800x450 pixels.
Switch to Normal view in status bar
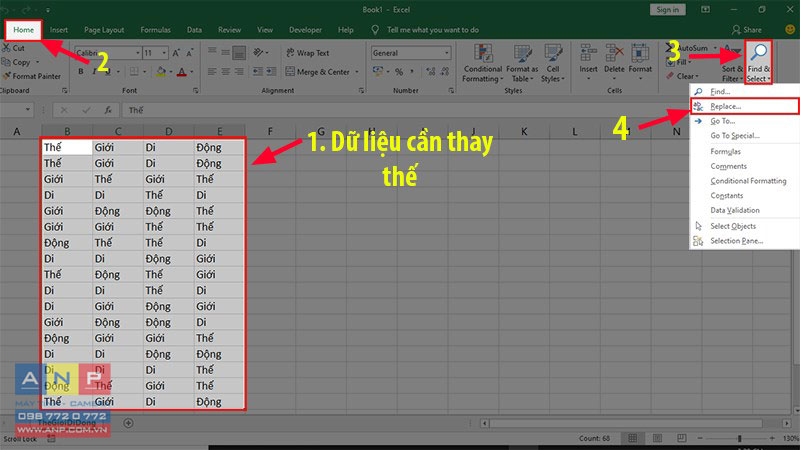pyautogui.click(x=633, y=438)
